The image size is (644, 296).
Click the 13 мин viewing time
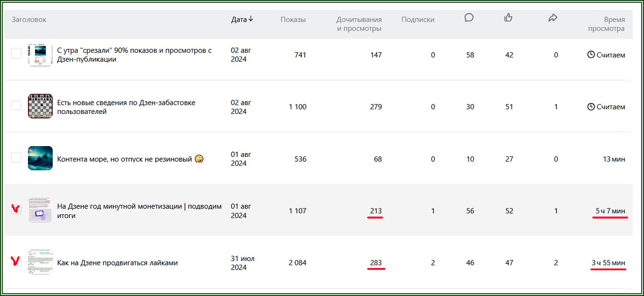coord(614,159)
